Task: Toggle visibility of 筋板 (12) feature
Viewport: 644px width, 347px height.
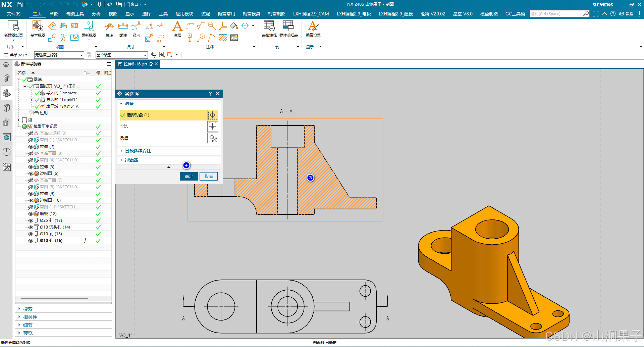Action: (x=31, y=214)
